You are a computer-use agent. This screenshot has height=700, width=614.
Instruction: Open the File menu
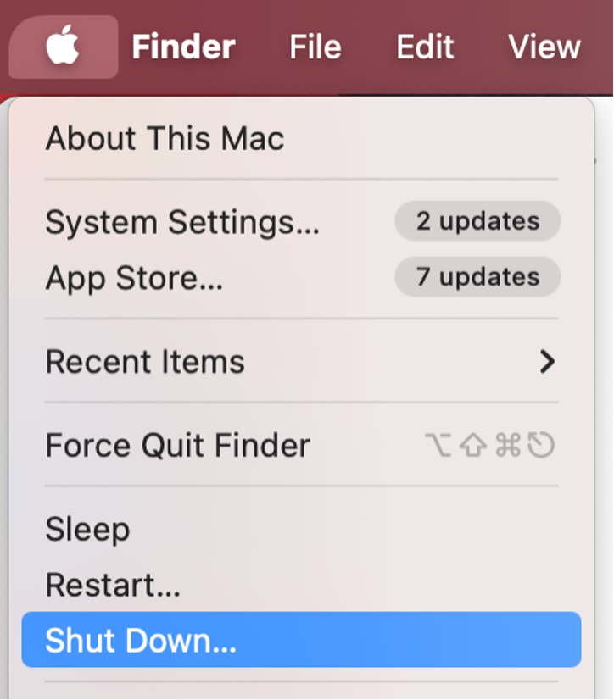(315, 47)
